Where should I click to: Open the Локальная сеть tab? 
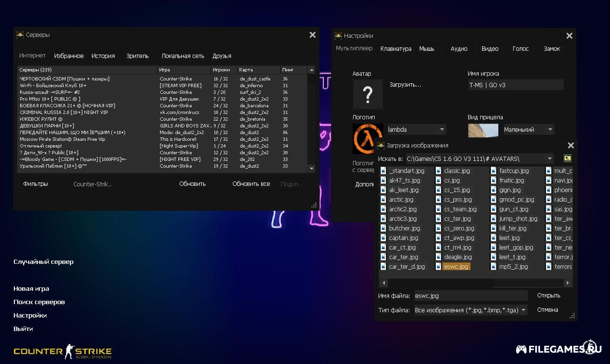pos(183,56)
